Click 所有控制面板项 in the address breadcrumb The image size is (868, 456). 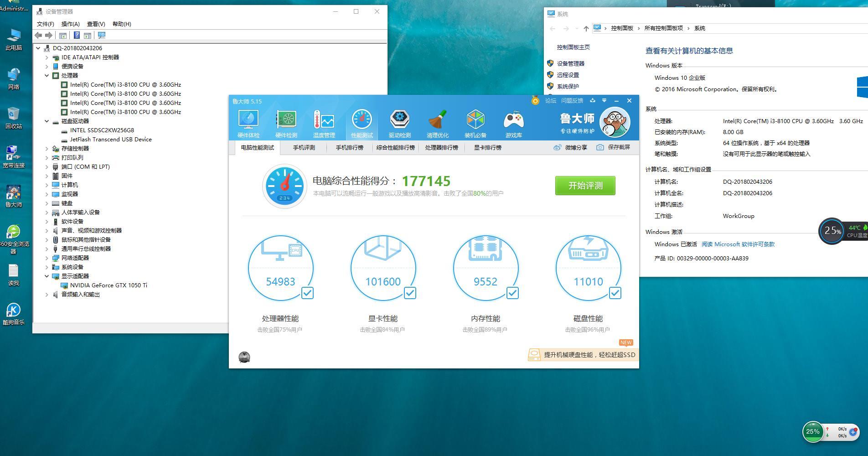[664, 28]
